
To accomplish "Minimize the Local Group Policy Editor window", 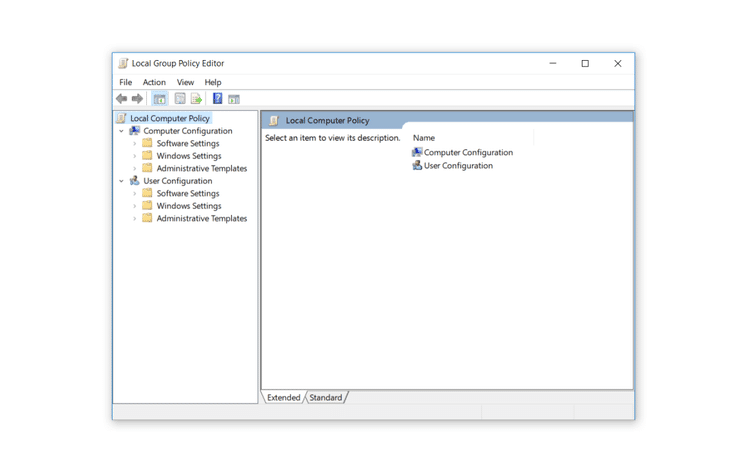I will point(553,63).
